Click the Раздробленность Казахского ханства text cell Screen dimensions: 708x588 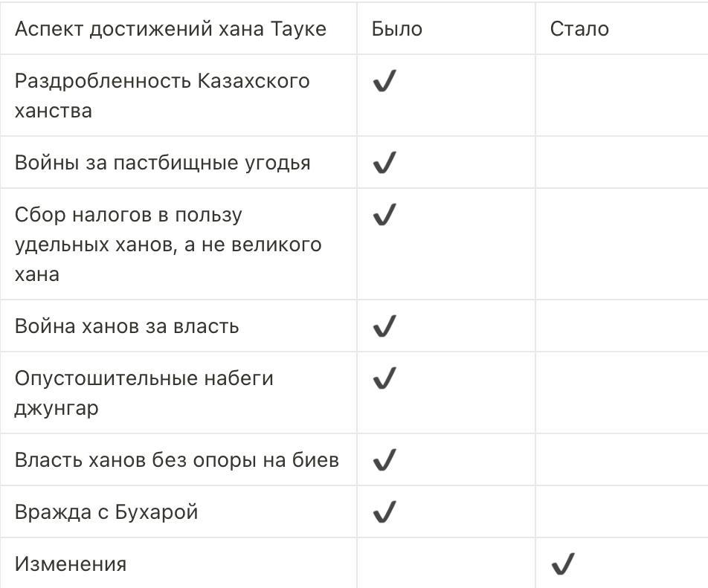(x=162, y=95)
